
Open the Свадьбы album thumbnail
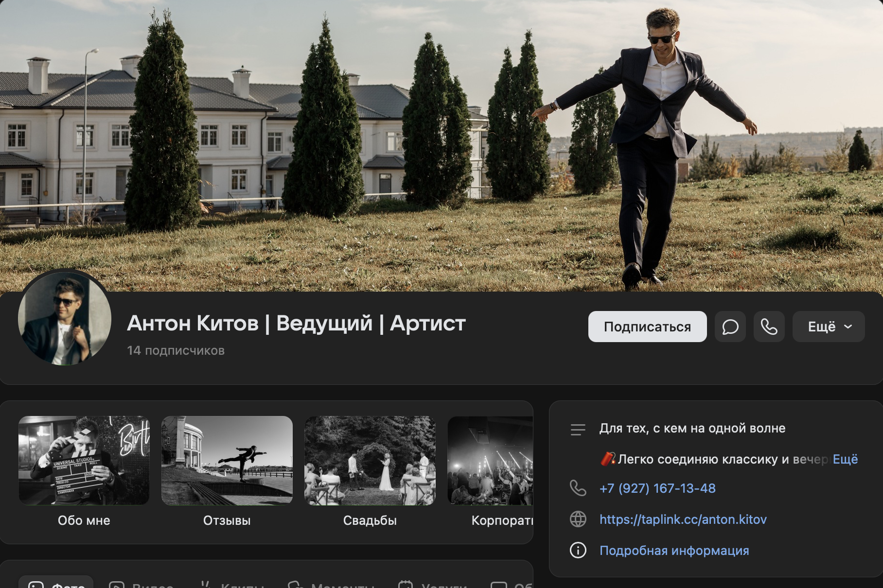click(370, 460)
